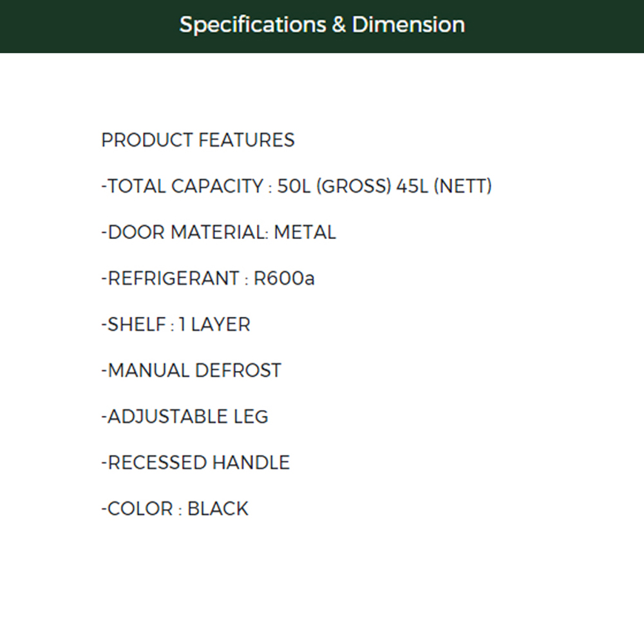
Task: Click the SHELF label
Action: click(x=137, y=325)
